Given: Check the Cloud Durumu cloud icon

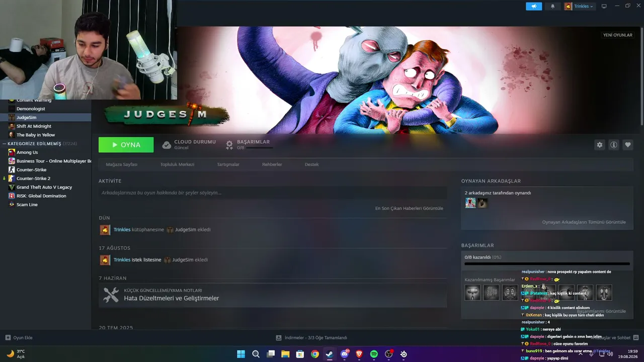Looking at the screenshot, I should tap(167, 145).
